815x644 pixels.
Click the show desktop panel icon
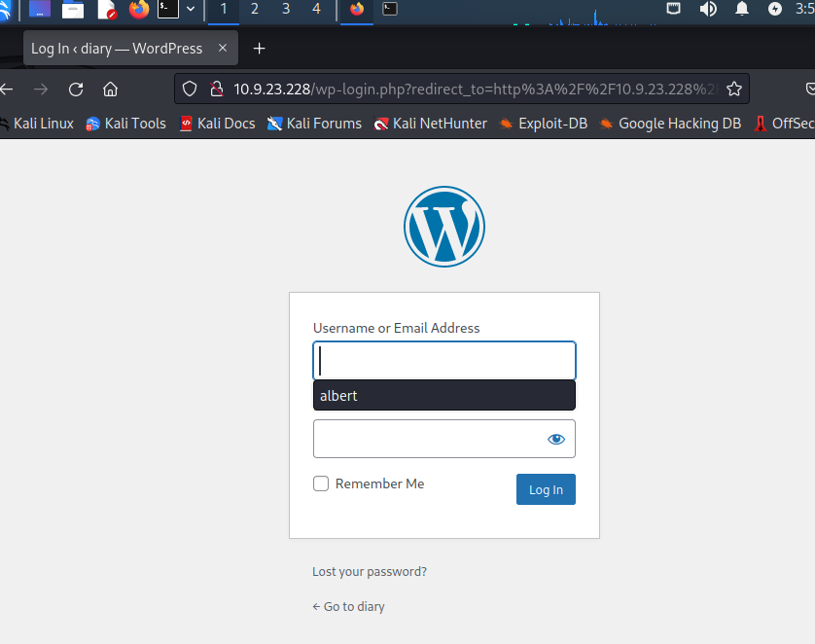[40, 9]
